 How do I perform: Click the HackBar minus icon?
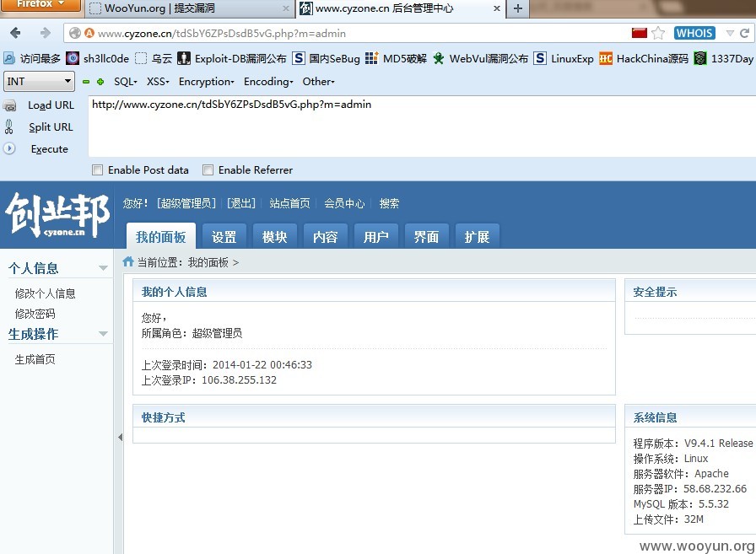click(86, 82)
